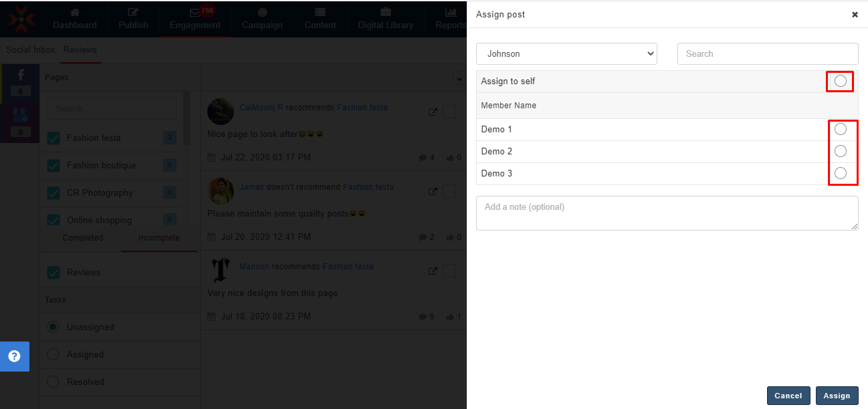Switch to the Social Inbox tab

pos(31,50)
